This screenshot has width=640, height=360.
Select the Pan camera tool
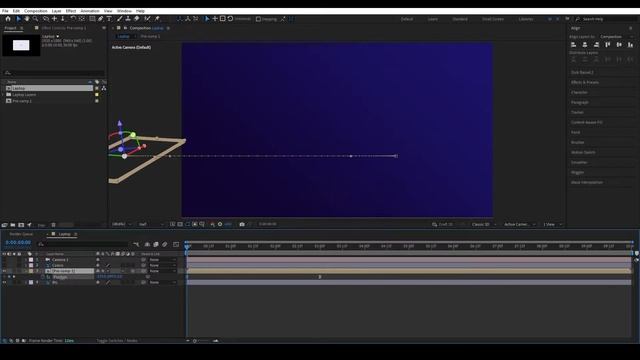[54, 19]
